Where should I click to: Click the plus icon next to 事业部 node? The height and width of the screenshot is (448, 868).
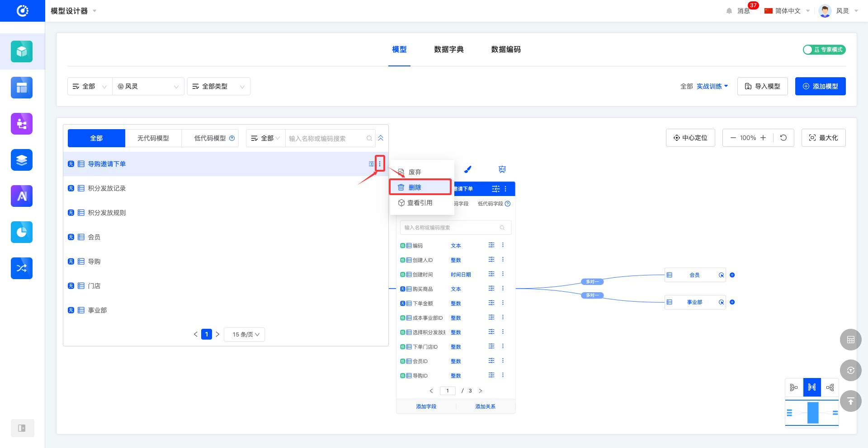click(x=732, y=302)
